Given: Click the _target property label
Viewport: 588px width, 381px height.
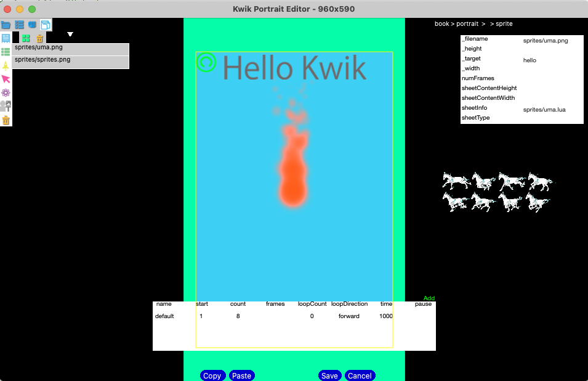Looking at the screenshot, I should coord(471,59).
